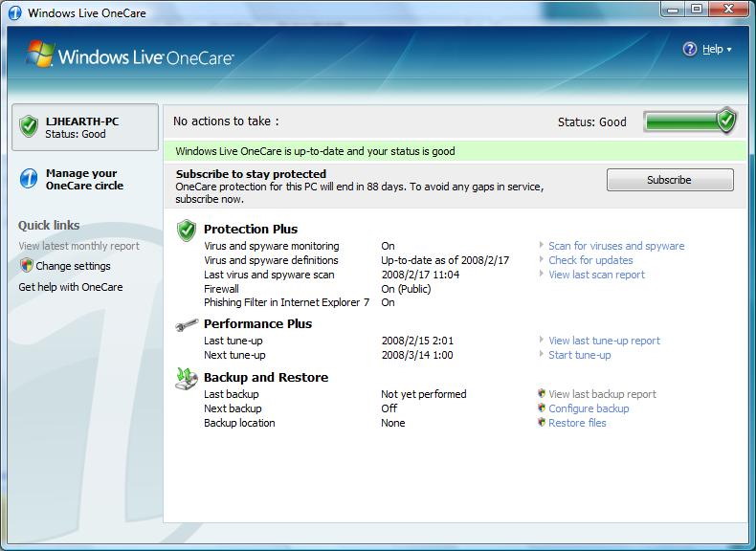Click arrow beside Check for updates

[542, 259]
